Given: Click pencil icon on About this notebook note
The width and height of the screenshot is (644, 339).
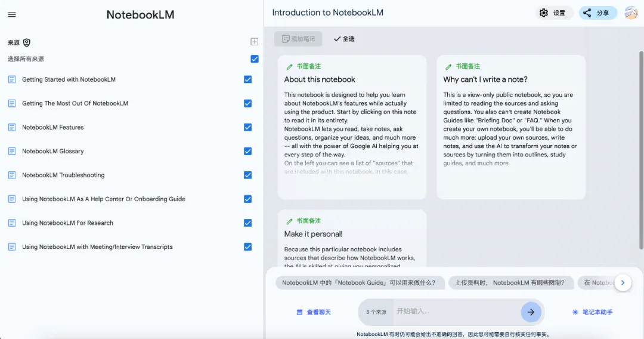Looking at the screenshot, I should (x=290, y=67).
